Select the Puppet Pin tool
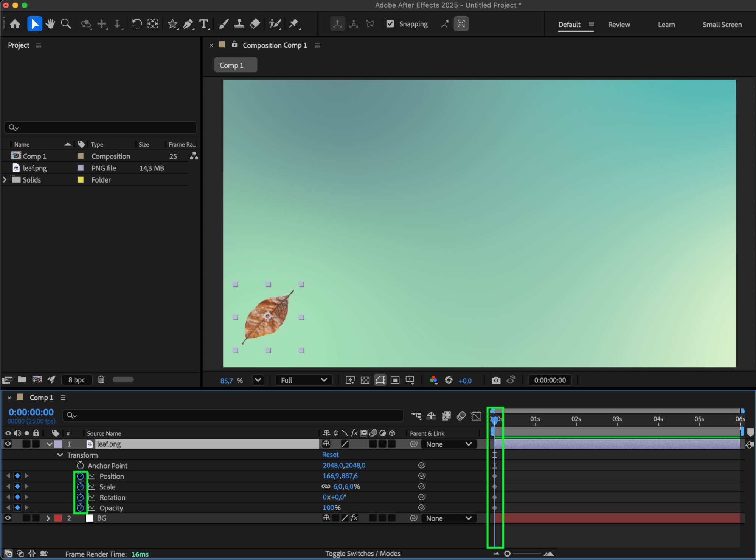 tap(294, 24)
